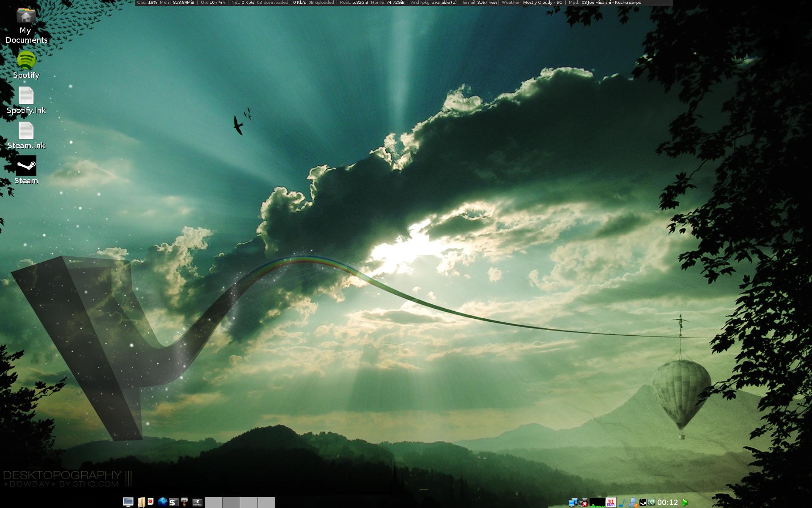Click the Desktop launcher icon in panel
The width and height of the screenshot is (812, 508).
coord(198,502)
